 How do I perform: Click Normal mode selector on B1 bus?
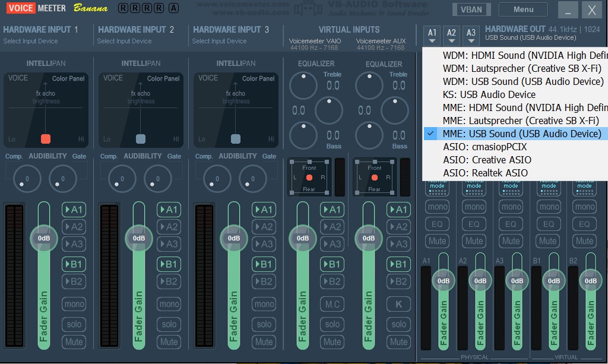pos(548,188)
